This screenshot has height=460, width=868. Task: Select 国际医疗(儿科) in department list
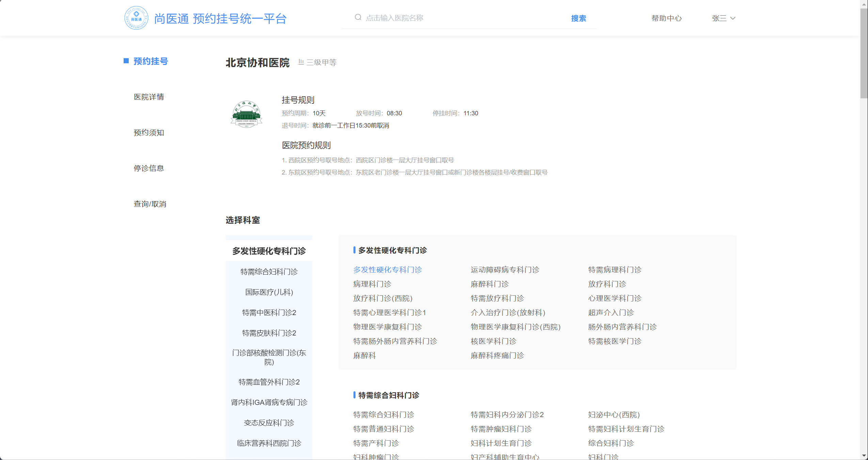pyautogui.click(x=269, y=292)
